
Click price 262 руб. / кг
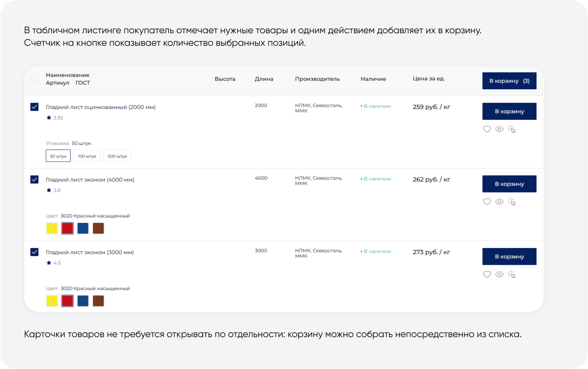pyautogui.click(x=431, y=179)
